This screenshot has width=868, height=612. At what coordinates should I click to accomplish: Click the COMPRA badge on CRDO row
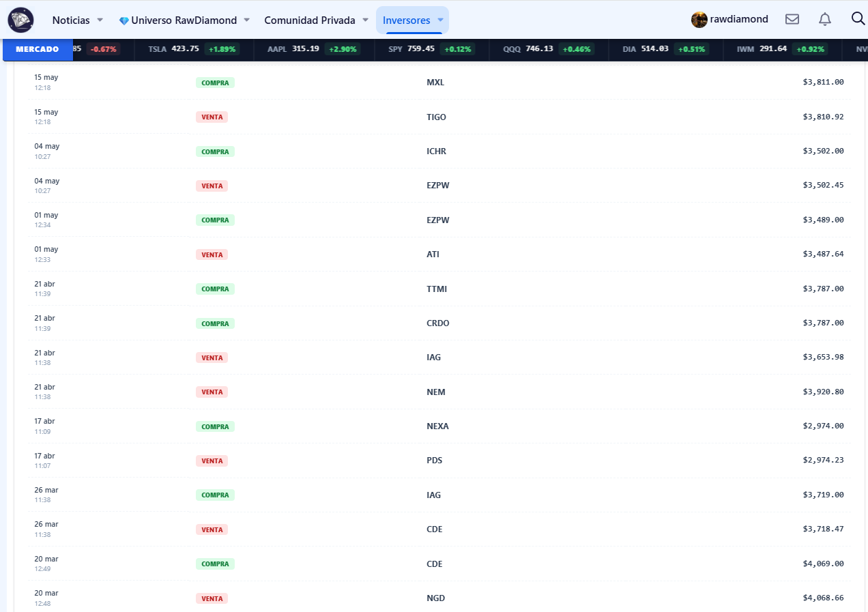point(215,323)
